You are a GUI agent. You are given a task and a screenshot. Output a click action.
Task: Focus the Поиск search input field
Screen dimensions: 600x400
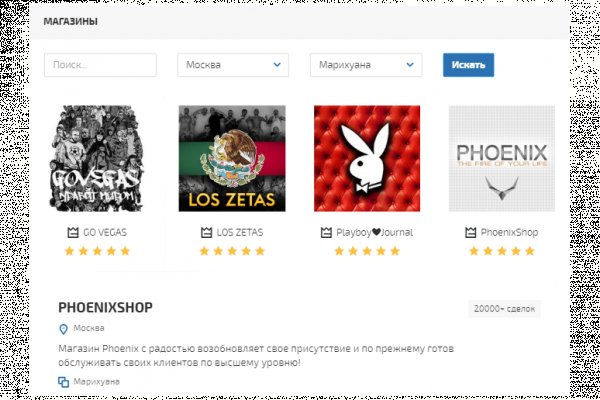pyautogui.click(x=100, y=65)
